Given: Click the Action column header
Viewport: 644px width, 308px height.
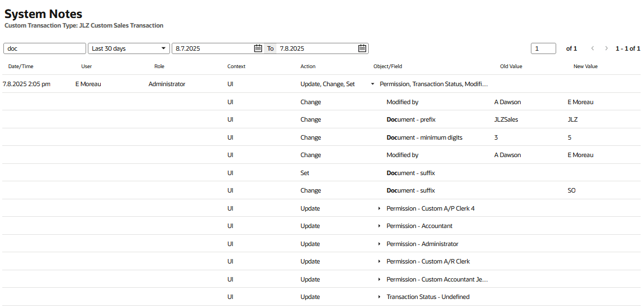Looking at the screenshot, I should click(x=308, y=66).
